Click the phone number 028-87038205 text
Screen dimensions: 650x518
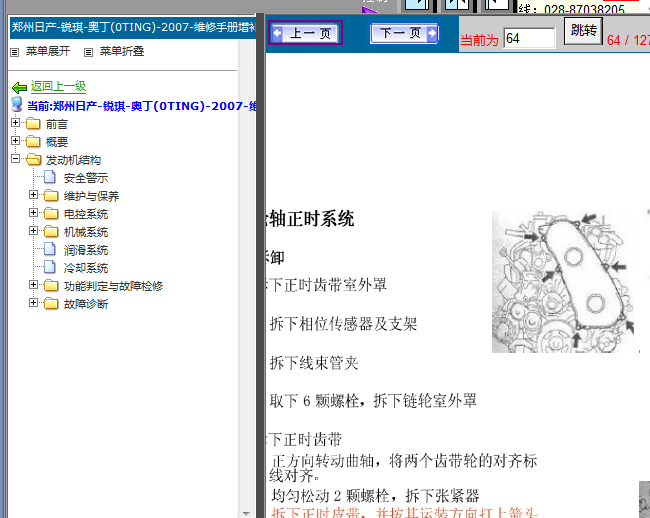(x=584, y=9)
